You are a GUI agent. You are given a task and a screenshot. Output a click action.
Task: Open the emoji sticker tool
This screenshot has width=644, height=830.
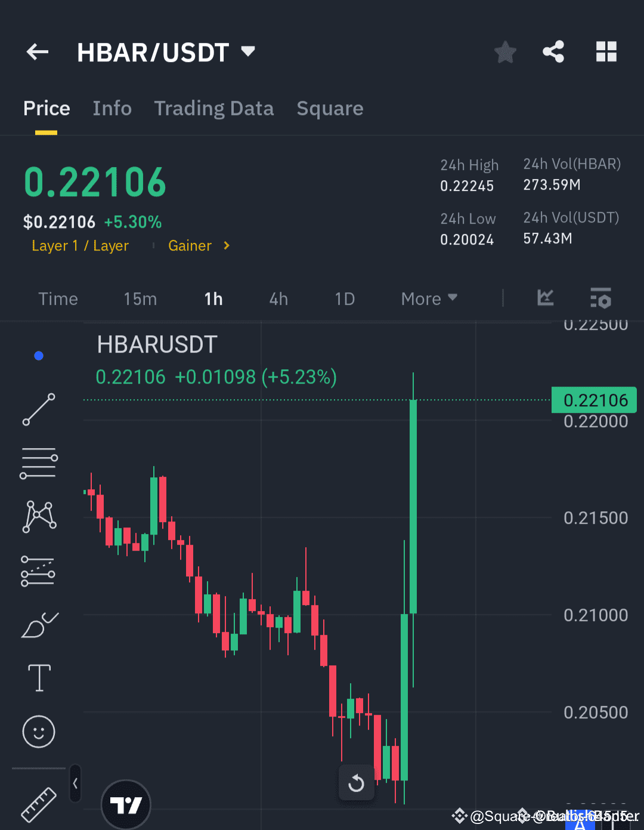point(38,732)
